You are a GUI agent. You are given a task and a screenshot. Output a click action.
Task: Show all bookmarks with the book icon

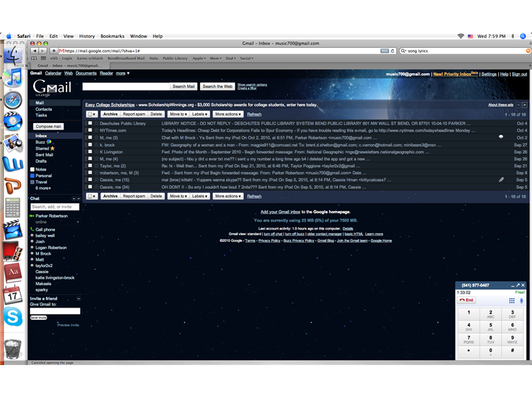[34, 59]
